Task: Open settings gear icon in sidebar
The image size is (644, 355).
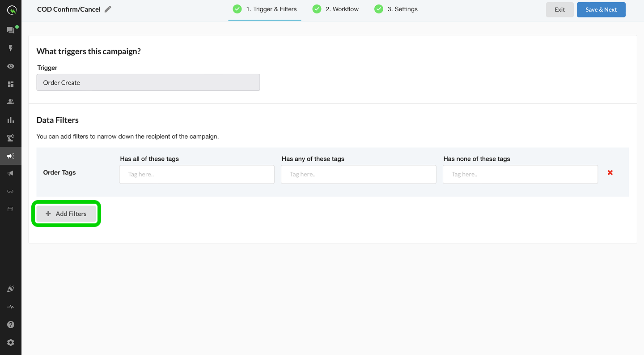Action: pos(11,342)
